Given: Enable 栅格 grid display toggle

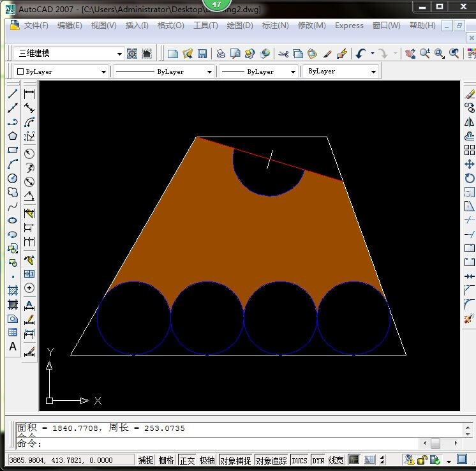Looking at the screenshot, I should 166,460.
